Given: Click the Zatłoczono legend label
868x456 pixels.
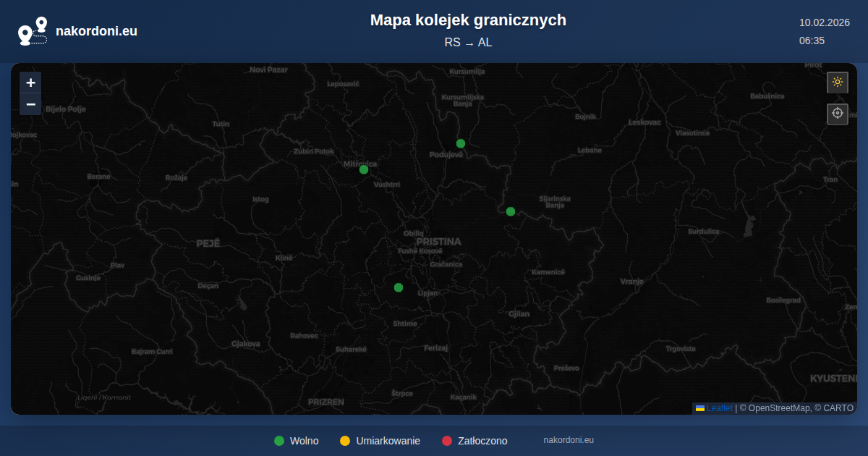Looking at the screenshot, I should point(482,441).
